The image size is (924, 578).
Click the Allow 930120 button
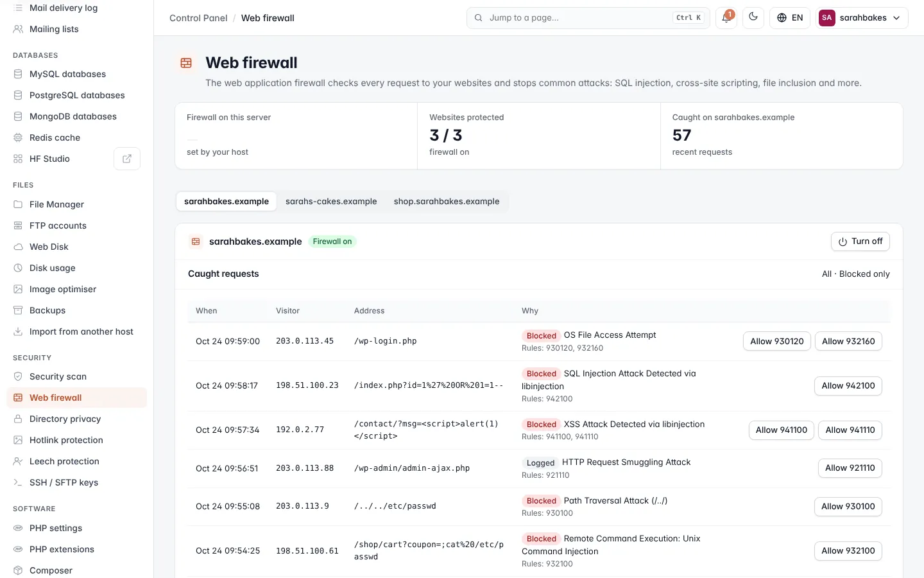click(x=777, y=341)
